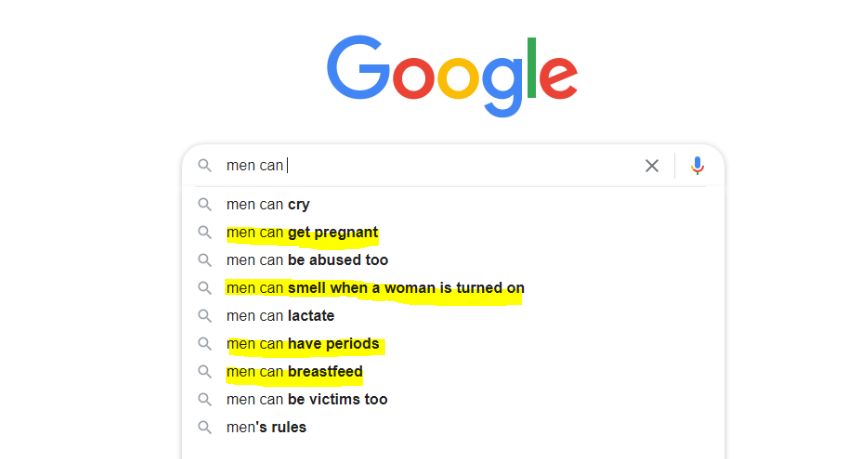
Task: Pick suggestion 'men can be victims too'
Action: (x=453, y=400)
